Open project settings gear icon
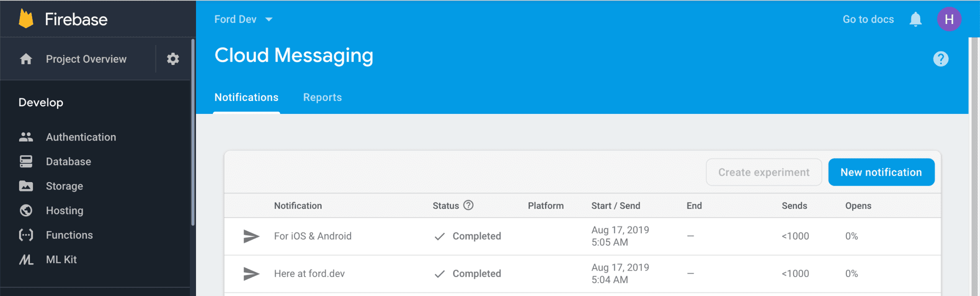This screenshot has width=980, height=296. [x=173, y=59]
